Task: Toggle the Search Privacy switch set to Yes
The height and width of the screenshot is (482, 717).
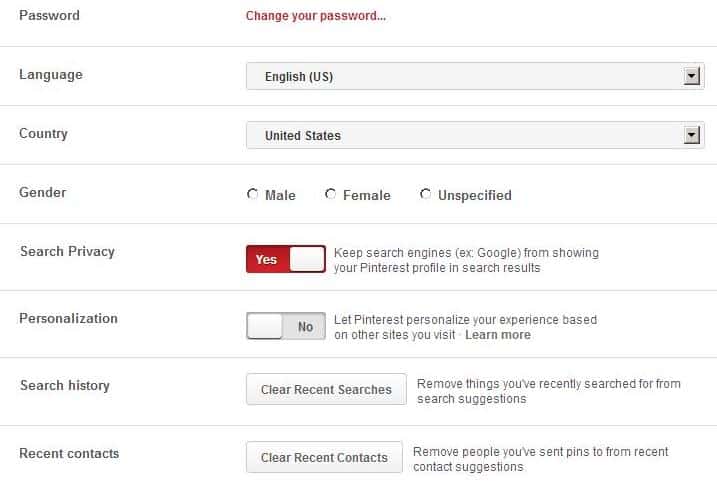Action: [x=286, y=259]
